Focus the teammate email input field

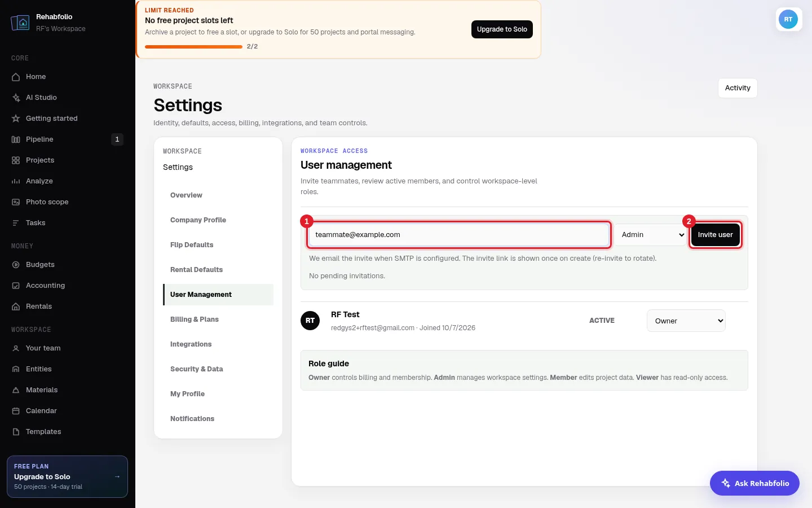(458, 235)
